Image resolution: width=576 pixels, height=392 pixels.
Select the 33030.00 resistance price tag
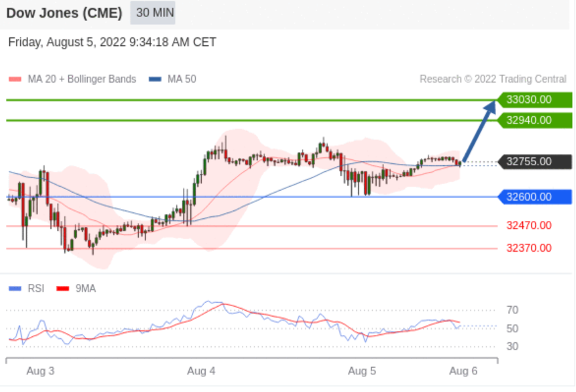[535, 100]
